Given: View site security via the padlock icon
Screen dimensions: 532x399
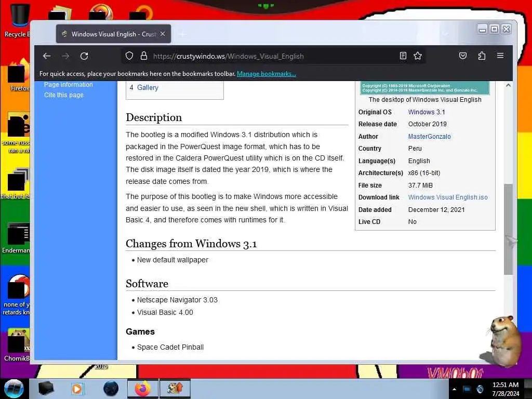Looking at the screenshot, I should pos(144,56).
